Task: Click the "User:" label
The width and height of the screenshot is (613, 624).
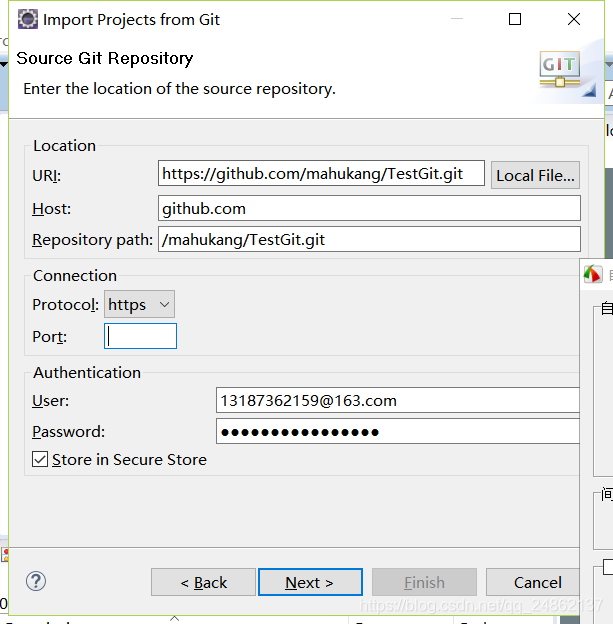Action: click(x=51, y=401)
